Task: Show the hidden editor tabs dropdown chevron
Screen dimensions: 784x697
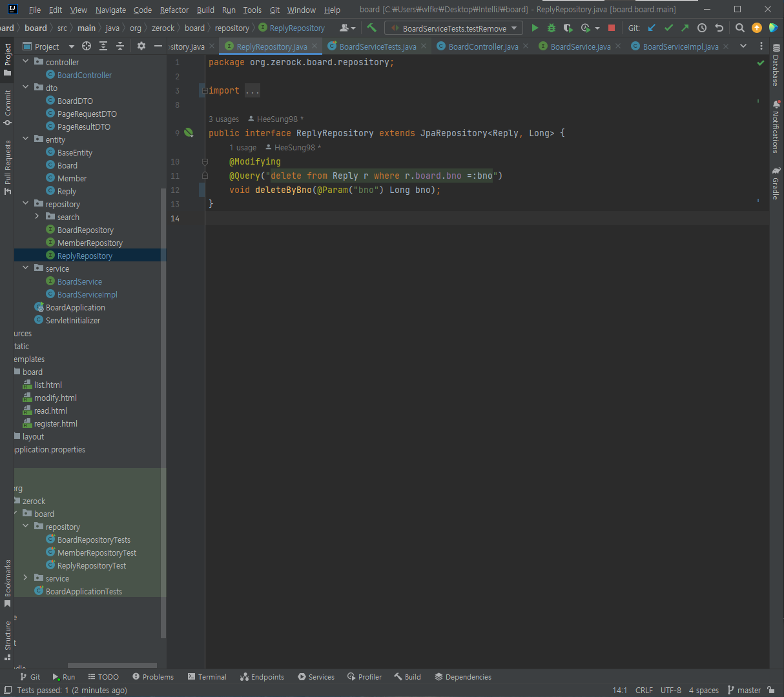Action: coord(743,46)
